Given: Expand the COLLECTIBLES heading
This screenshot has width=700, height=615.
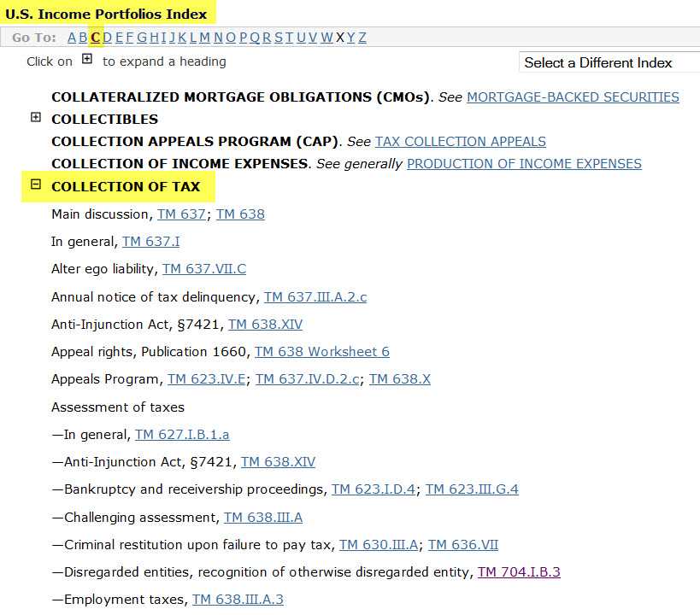Looking at the screenshot, I should (x=36, y=117).
